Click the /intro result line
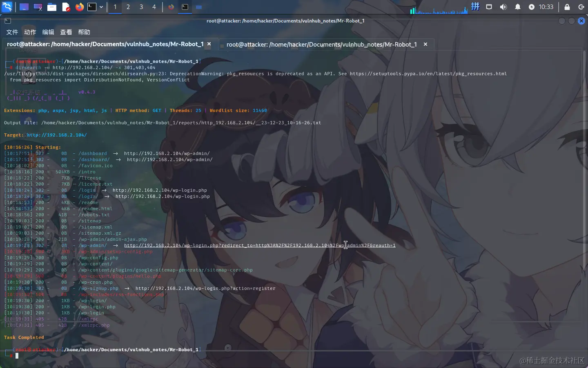588x368 pixels. click(50, 172)
